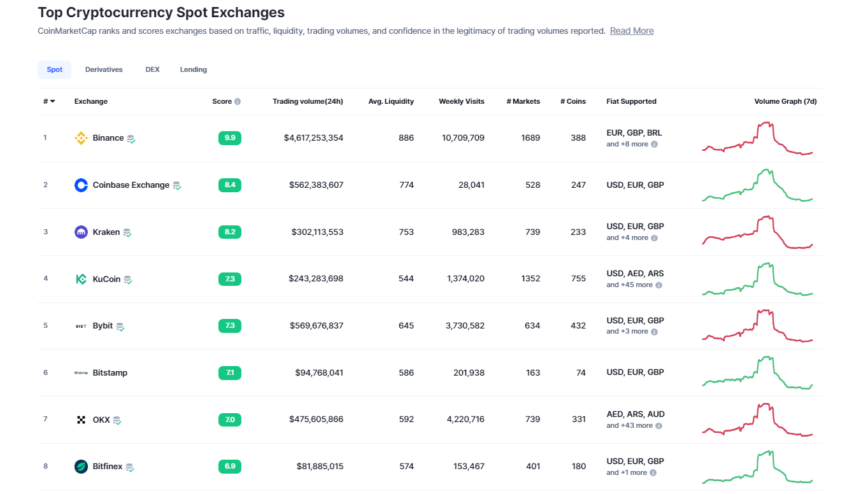Click KuCoin 7d volume graph
868x494 pixels.
click(x=758, y=279)
